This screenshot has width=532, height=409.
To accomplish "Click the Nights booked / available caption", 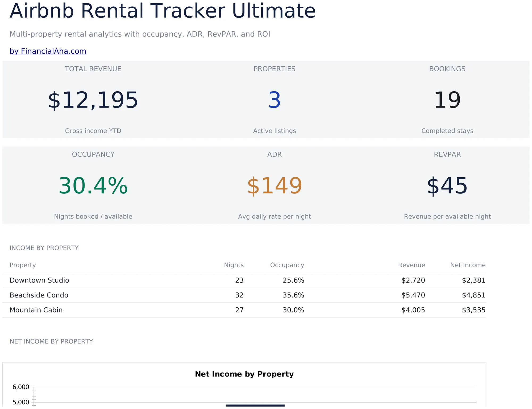I will click(93, 217).
